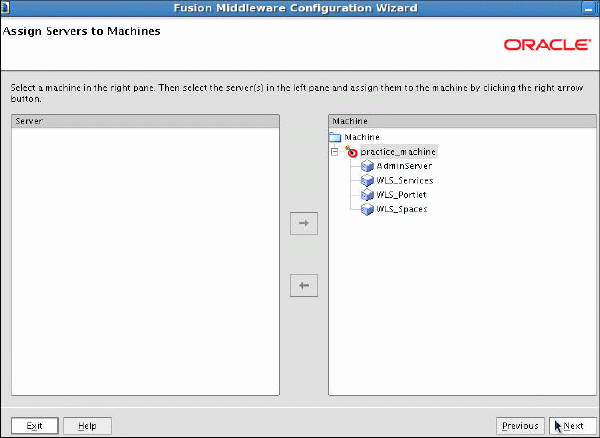
Task: Minimize the Configuration Wizard window
Action: [589, 8]
